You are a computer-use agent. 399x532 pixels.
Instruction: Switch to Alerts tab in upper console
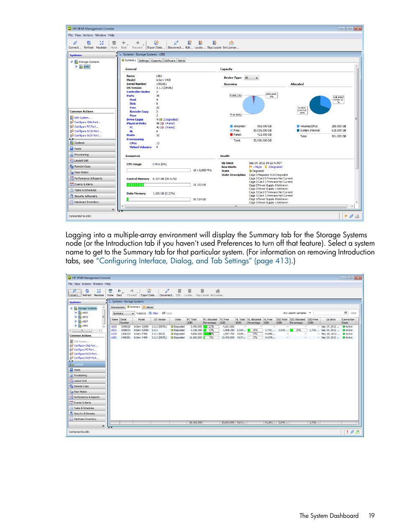[182, 61]
